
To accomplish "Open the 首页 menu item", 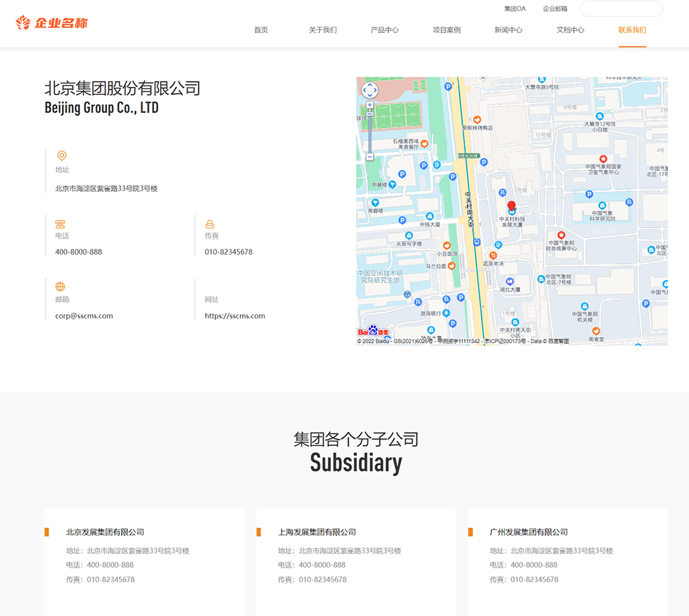I will pyautogui.click(x=261, y=30).
